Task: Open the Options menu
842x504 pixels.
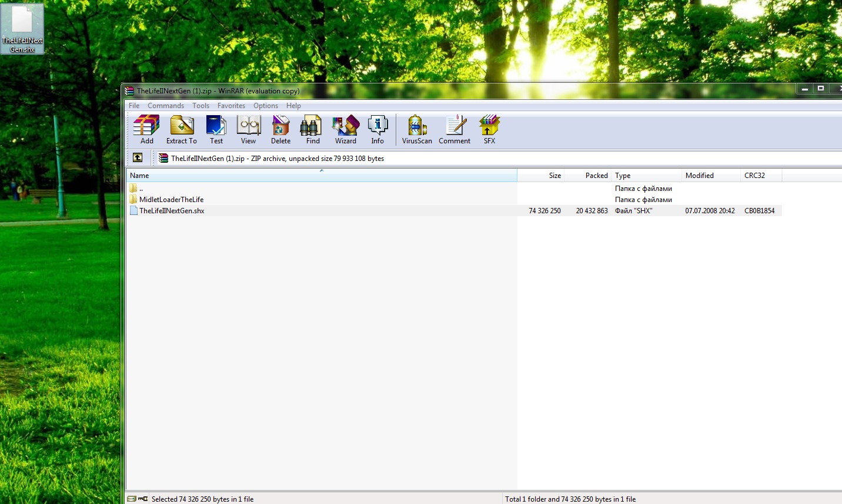Action: tap(266, 106)
